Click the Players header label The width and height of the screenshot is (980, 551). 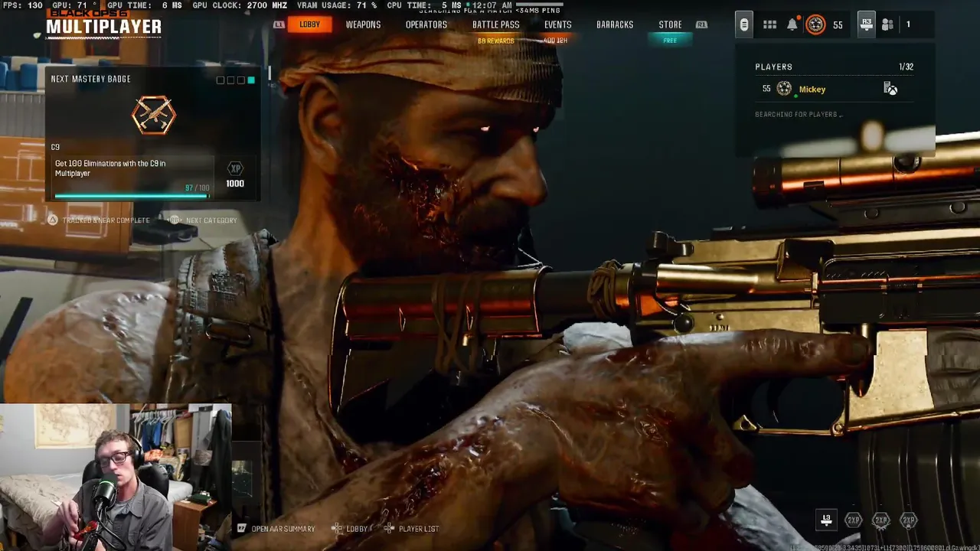(773, 67)
